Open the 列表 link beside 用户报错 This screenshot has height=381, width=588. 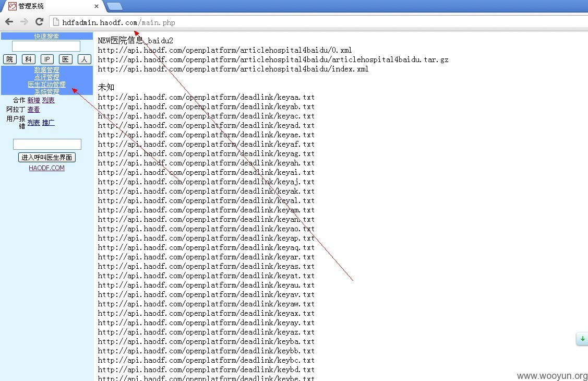(34, 123)
